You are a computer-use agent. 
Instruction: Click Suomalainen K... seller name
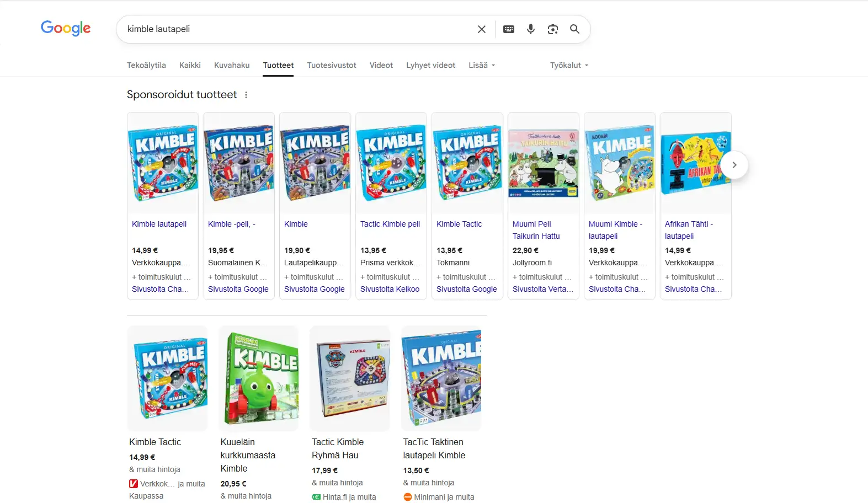[238, 263]
